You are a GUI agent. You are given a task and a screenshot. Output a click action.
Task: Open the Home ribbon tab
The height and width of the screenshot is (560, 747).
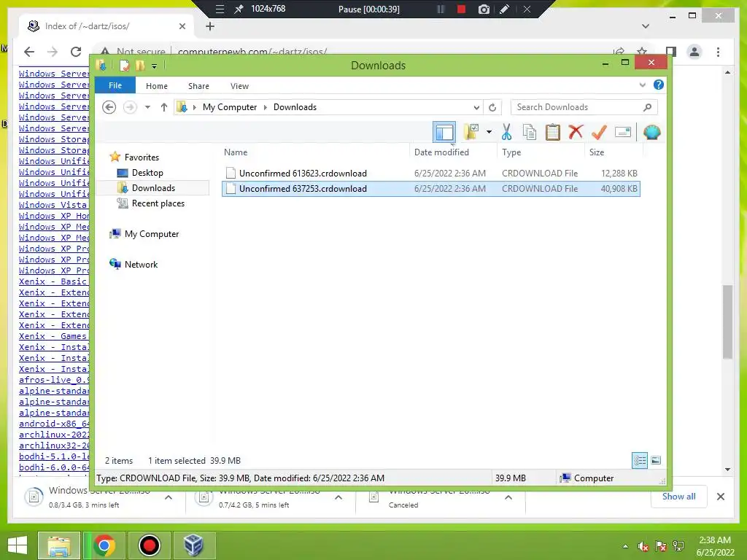click(x=157, y=86)
